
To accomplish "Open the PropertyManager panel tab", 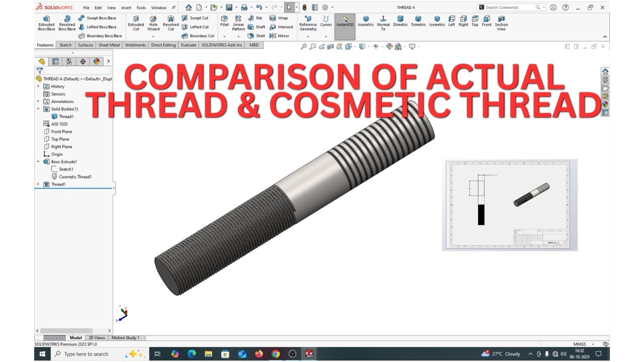I will click(x=55, y=61).
